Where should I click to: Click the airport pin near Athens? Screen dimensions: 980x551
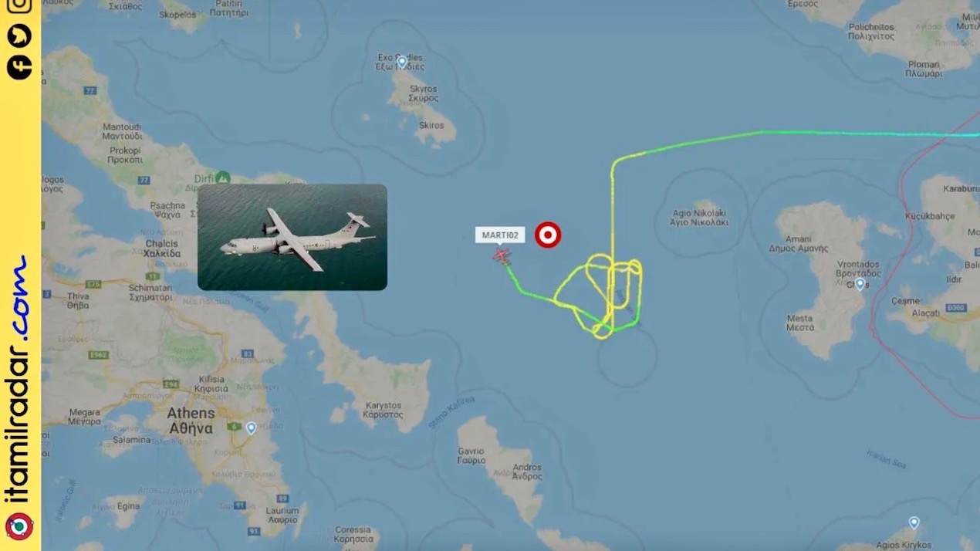(251, 428)
